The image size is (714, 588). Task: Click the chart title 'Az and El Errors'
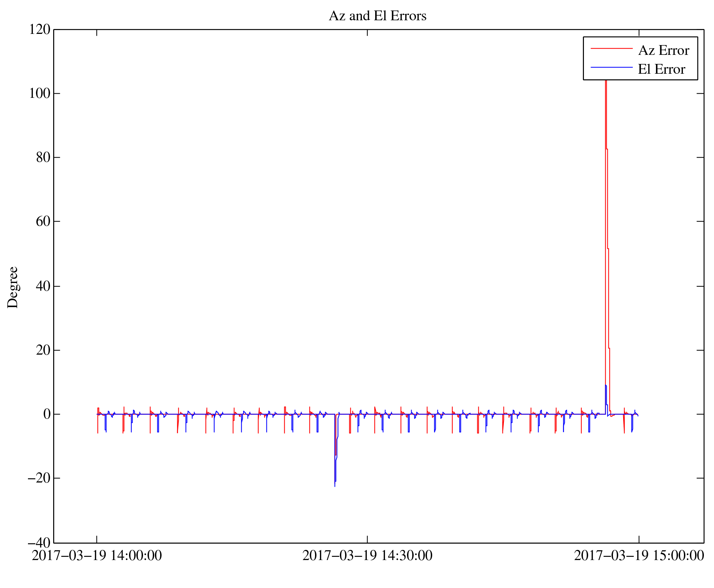pos(378,16)
